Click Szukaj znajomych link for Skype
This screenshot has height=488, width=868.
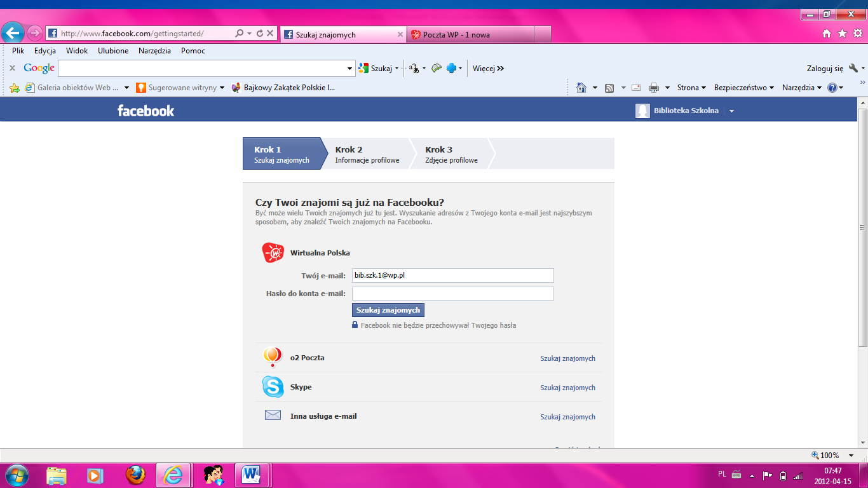coord(567,388)
